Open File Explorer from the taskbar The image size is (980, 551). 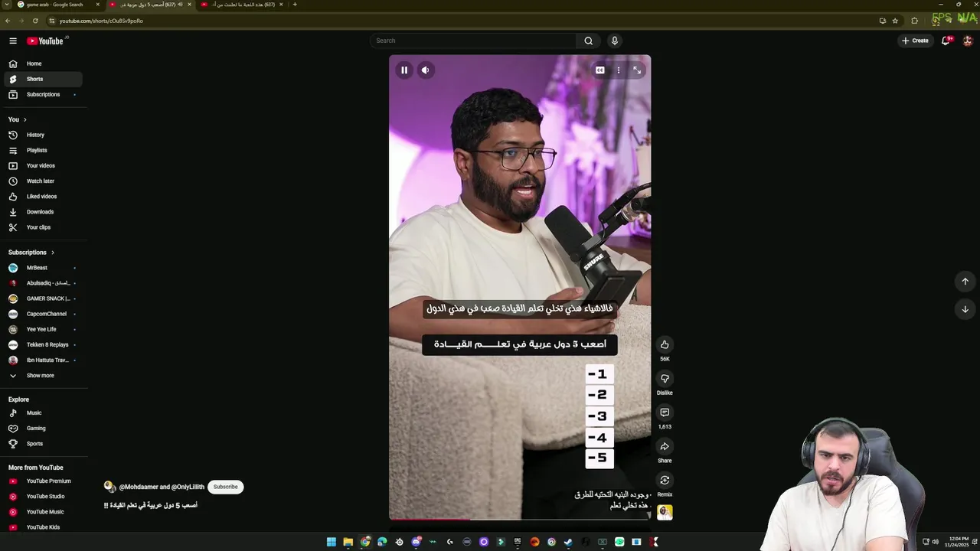click(348, 542)
